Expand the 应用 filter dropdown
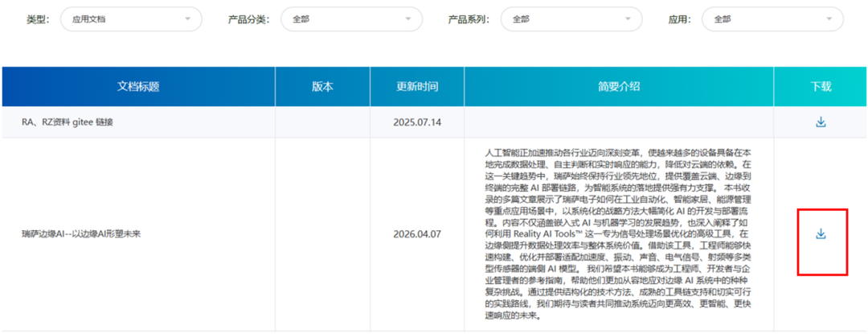This screenshot has width=868, height=334. pos(772,19)
